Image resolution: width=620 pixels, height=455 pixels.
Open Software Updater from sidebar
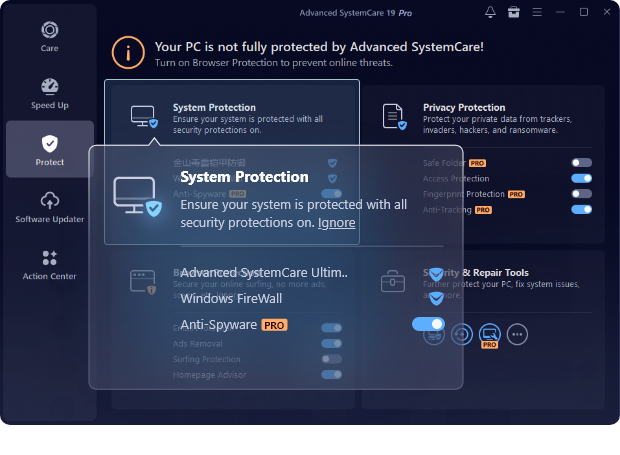point(49,207)
